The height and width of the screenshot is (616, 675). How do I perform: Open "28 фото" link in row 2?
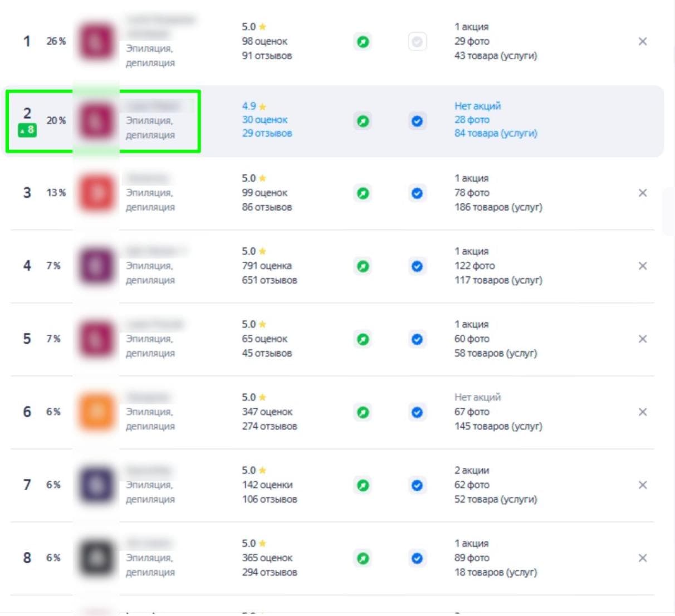tap(472, 120)
